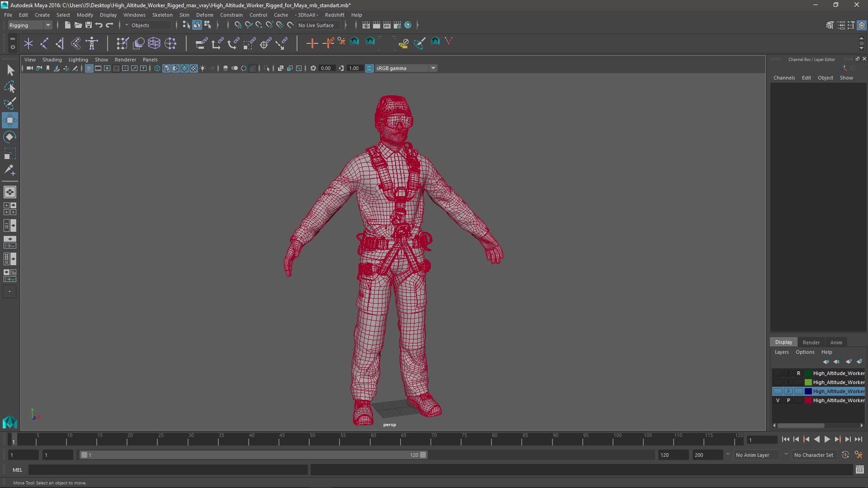Click frame 60 on the timeline
868x488 pixels.
click(373, 439)
